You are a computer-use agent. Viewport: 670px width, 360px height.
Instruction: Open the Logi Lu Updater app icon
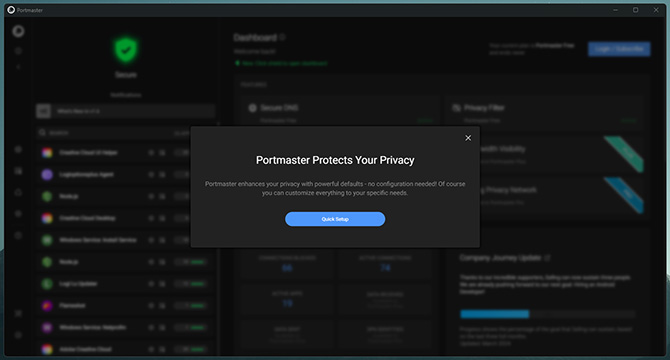tap(47, 284)
